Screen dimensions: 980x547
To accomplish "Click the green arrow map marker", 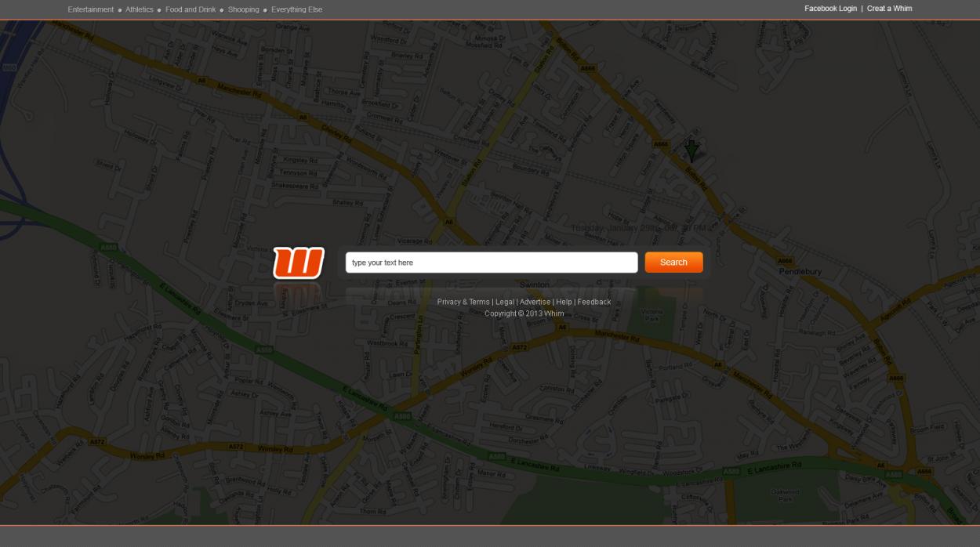I will 691,150.
